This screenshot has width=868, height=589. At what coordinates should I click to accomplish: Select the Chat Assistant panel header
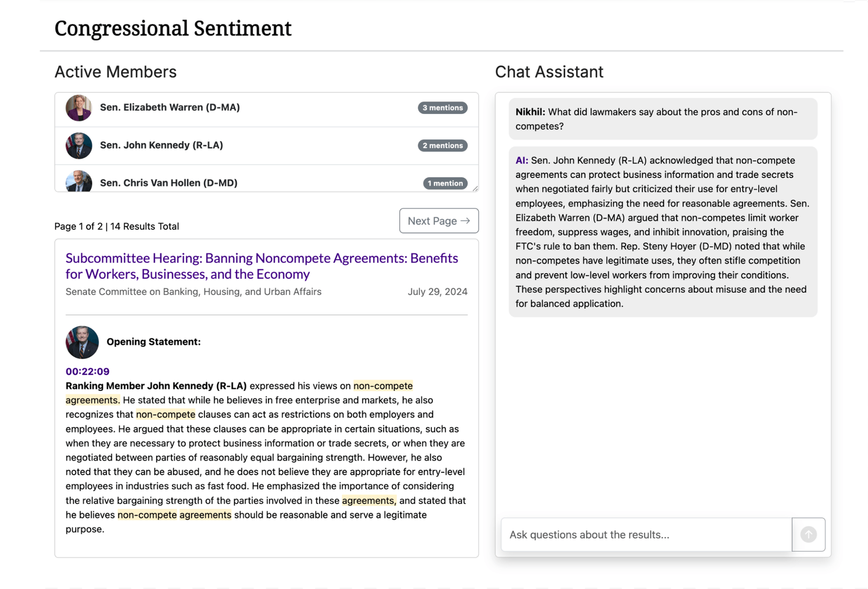point(548,71)
